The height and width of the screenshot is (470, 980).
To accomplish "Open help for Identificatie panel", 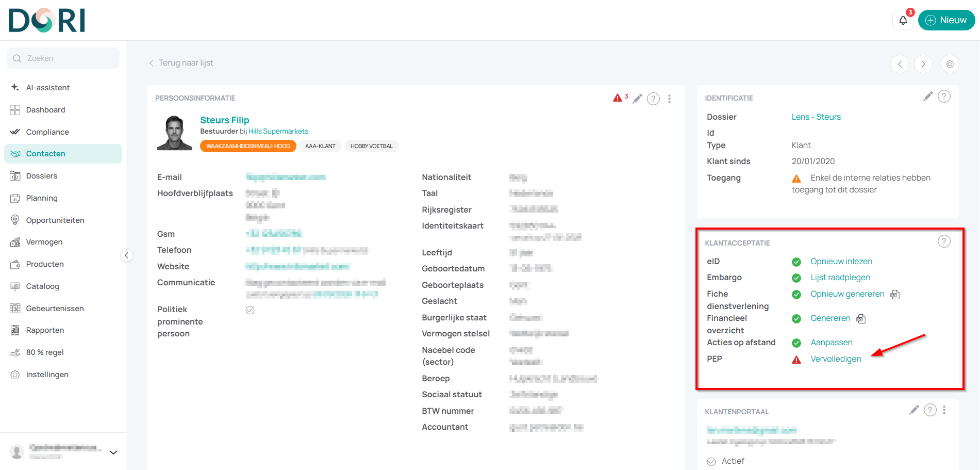I will click(944, 96).
